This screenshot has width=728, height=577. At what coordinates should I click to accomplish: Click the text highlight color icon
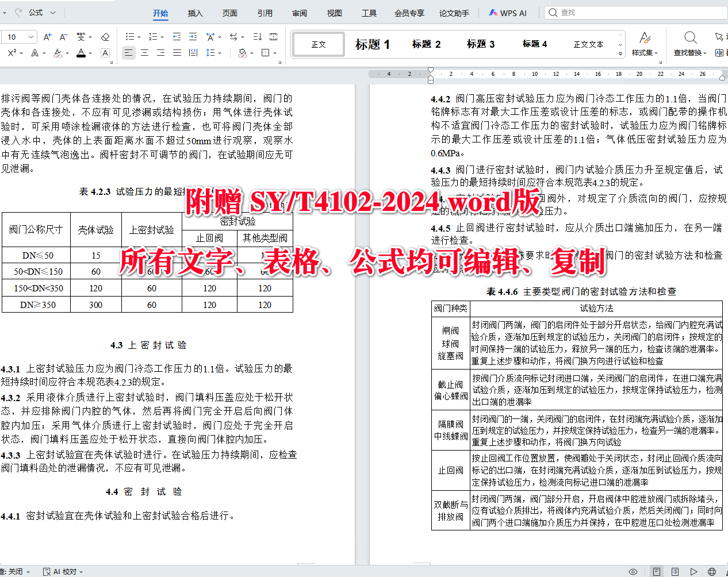point(58,53)
